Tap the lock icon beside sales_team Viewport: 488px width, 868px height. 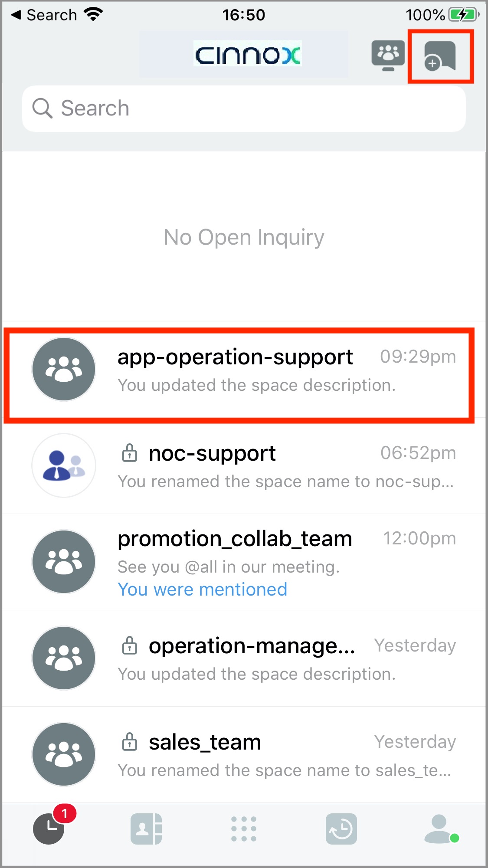(129, 741)
